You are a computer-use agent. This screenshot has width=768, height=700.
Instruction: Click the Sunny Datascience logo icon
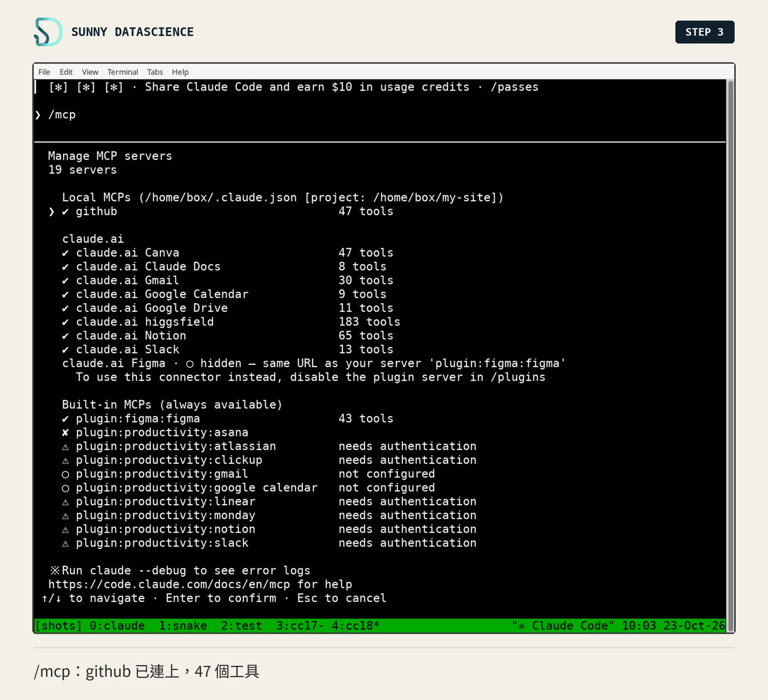[x=48, y=32]
